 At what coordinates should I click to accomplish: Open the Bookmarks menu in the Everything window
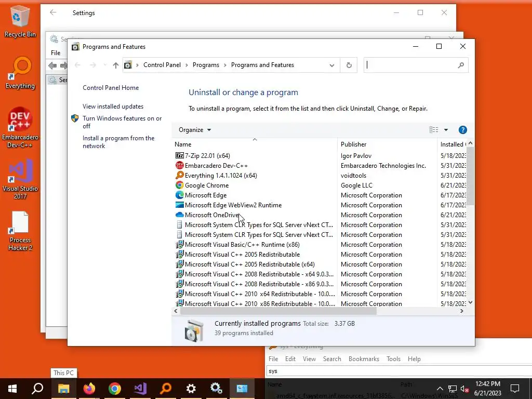(x=364, y=359)
